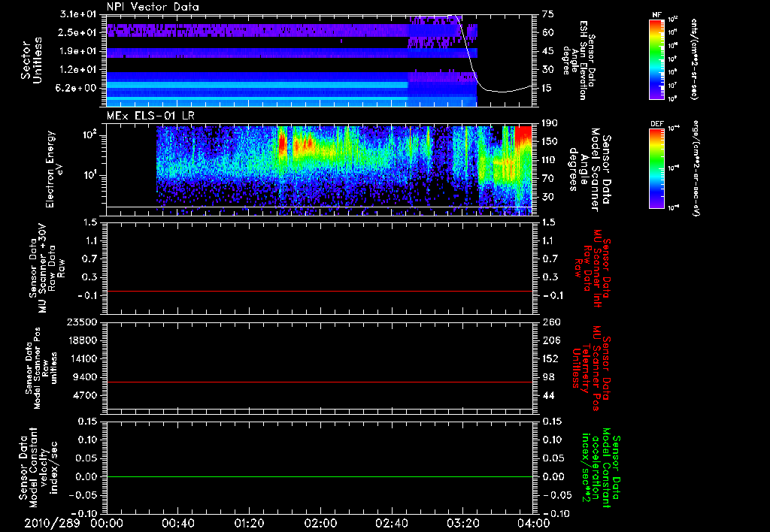The width and height of the screenshot is (770, 532).
Task: Click the 2.5e+01 sector tick value
Action: click(79, 32)
